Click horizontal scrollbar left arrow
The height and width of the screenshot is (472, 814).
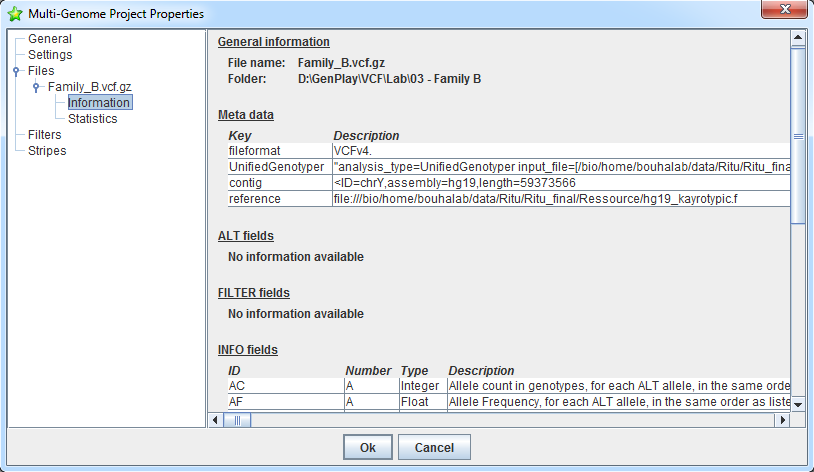pyautogui.click(x=217, y=421)
